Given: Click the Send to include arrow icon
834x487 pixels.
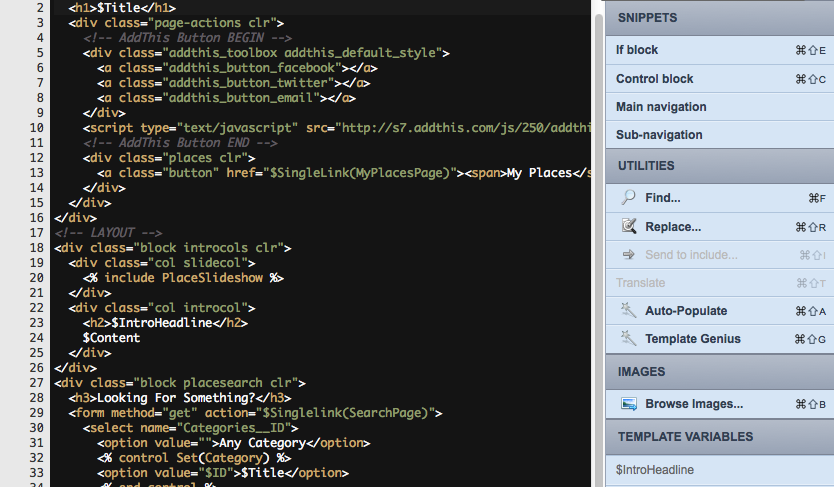Looking at the screenshot, I should coord(628,254).
